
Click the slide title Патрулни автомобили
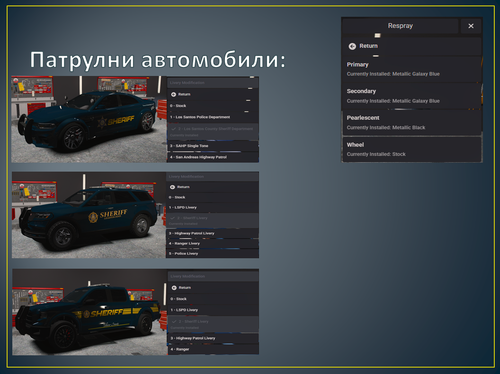[x=157, y=60]
